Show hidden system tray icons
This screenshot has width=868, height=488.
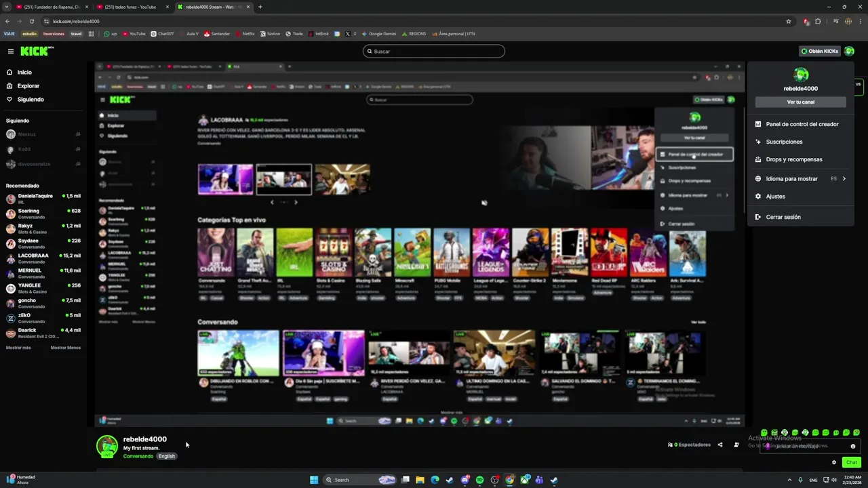point(789,480)
